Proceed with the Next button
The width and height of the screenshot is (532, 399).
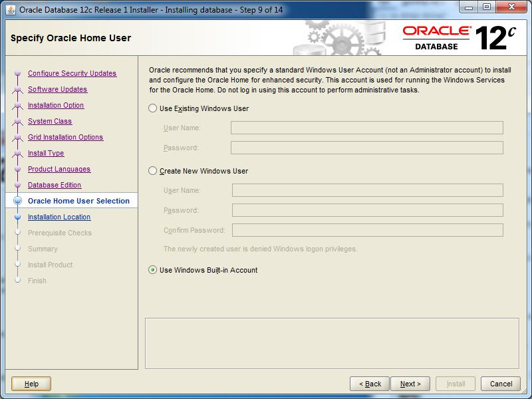pos(410,384)
